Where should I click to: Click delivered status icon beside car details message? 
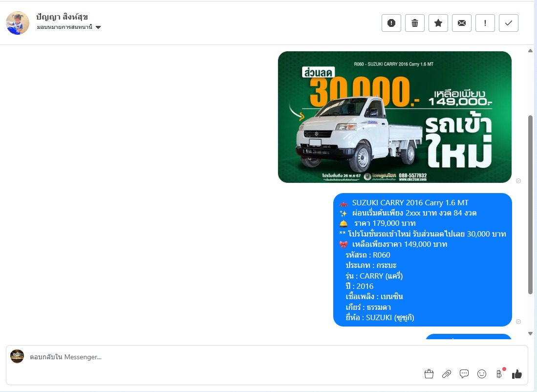click(x=518, y=322)
